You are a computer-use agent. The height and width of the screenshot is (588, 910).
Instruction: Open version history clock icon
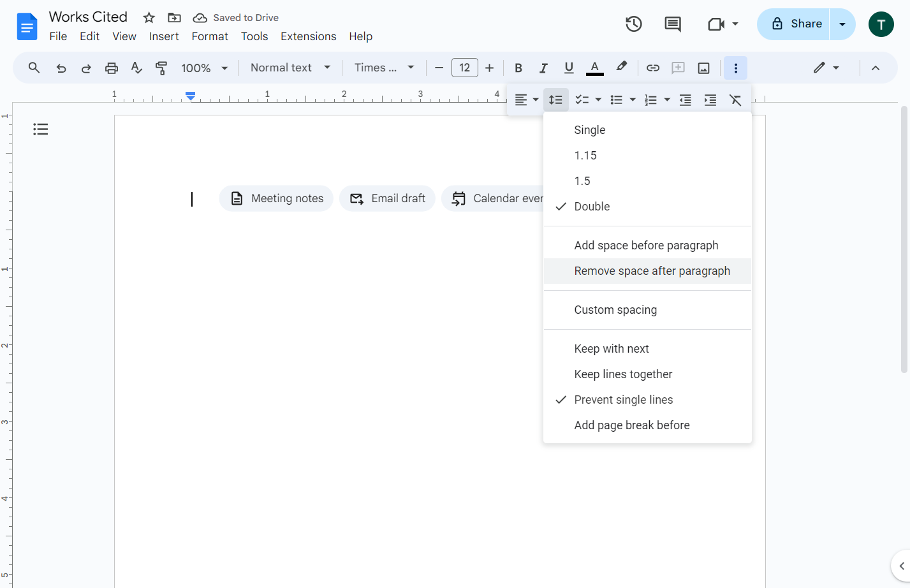[633, 24]
